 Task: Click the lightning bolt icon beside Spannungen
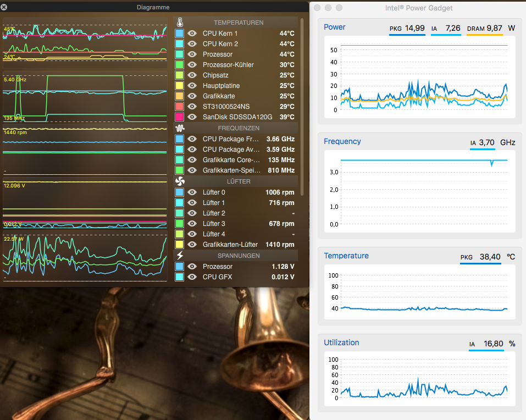point(180,256)
